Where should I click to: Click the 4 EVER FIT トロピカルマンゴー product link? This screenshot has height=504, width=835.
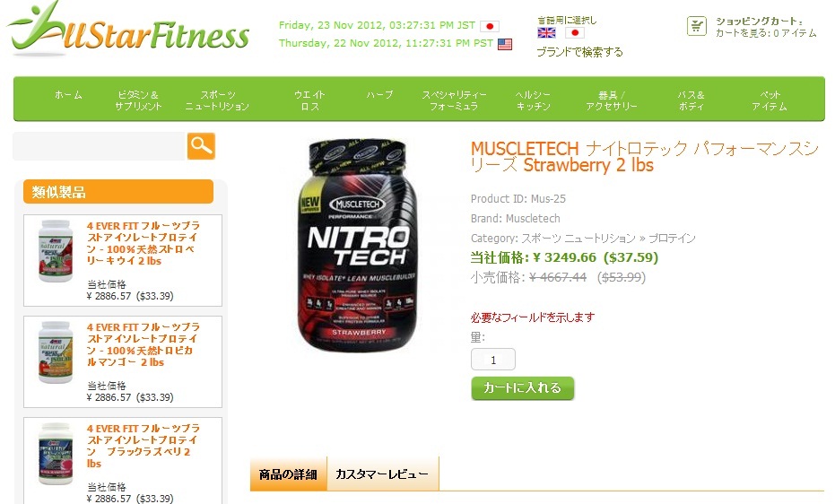[144, 345]
